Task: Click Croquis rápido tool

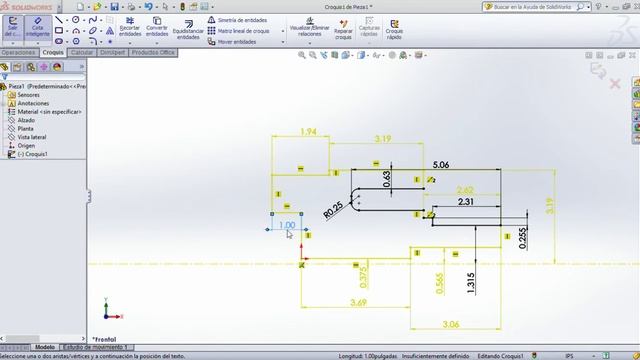Action: click(x=394, y=29)
